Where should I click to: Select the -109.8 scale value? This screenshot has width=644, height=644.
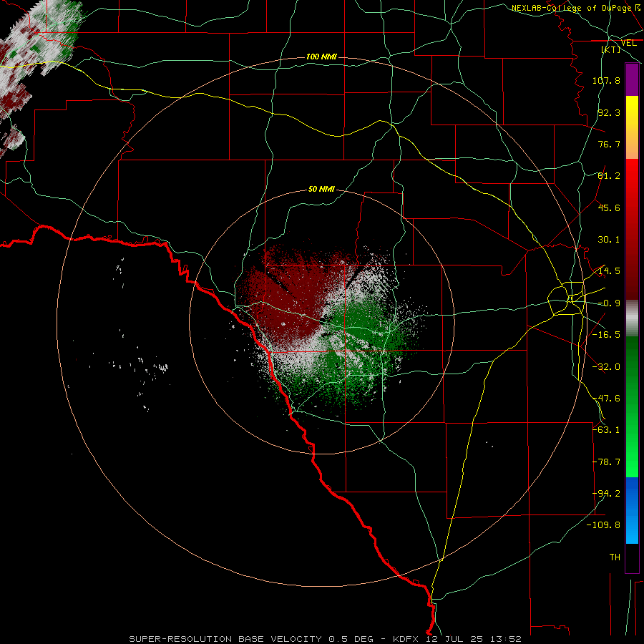604,525
